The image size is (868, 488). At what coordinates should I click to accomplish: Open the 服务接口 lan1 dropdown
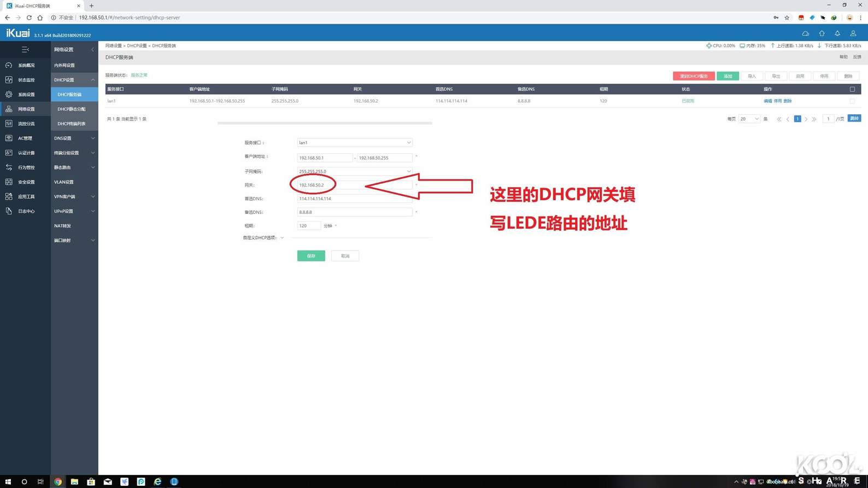pos(355,142)
